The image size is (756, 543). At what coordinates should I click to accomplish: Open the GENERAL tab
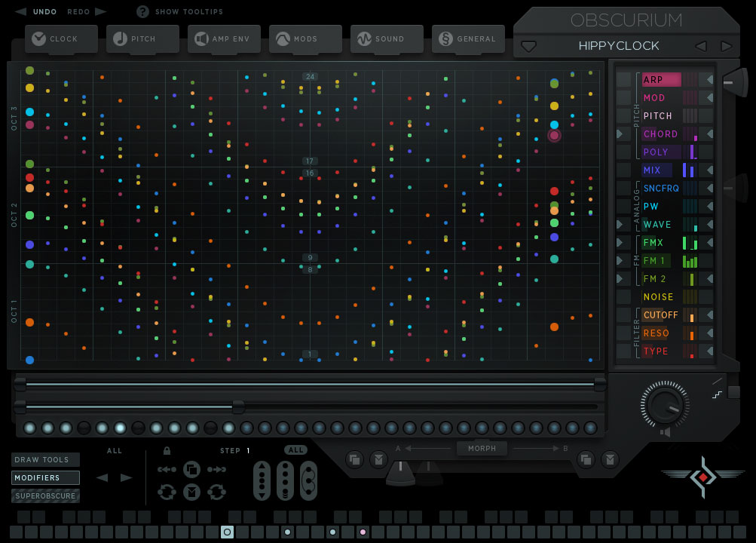468,39
